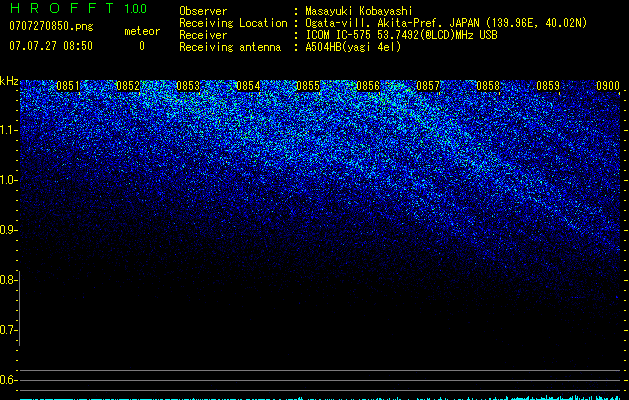Click the 0858 time marker
The image size is (629, 400).
pos(488,86)
